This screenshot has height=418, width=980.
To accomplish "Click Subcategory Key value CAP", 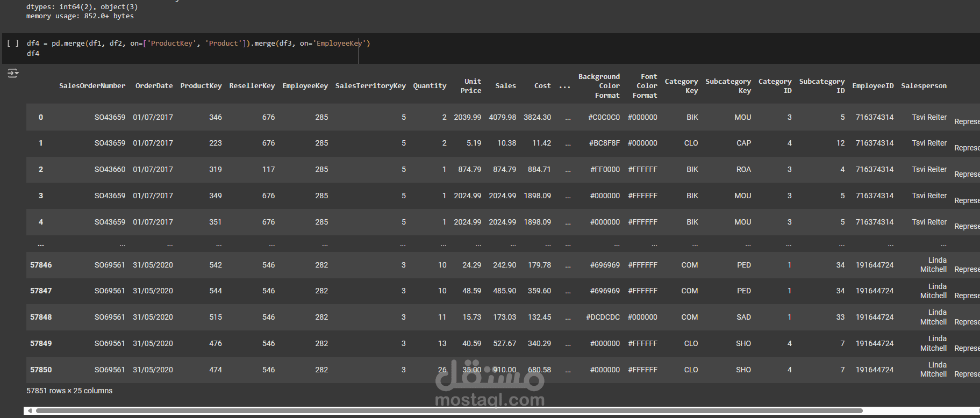I will (743, 143).
